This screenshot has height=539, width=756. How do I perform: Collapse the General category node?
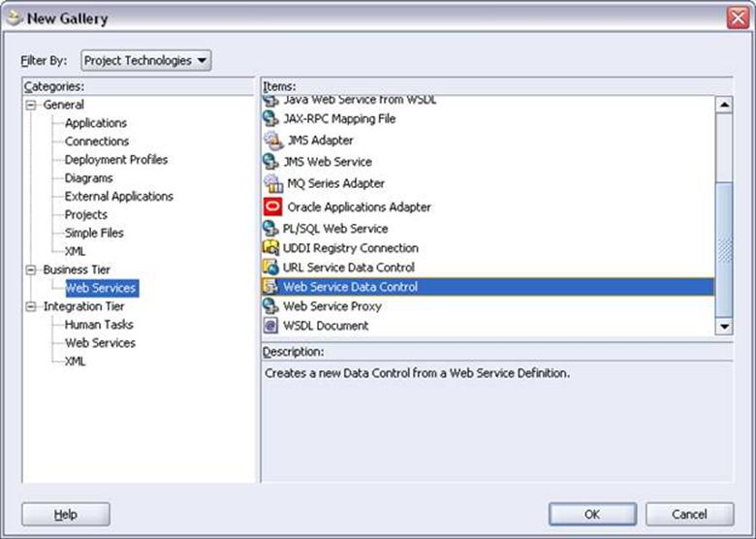click(x=31, y=105)
